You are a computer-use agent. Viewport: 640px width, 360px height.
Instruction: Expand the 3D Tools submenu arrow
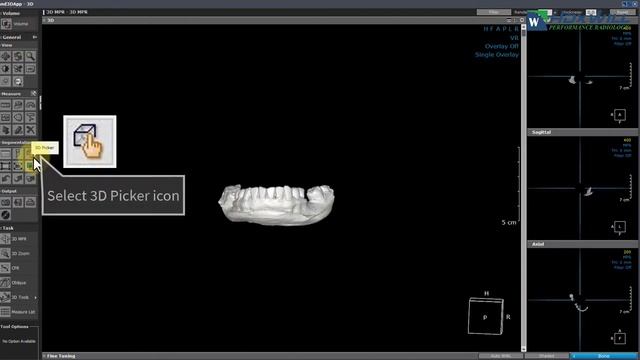[36, 297]
